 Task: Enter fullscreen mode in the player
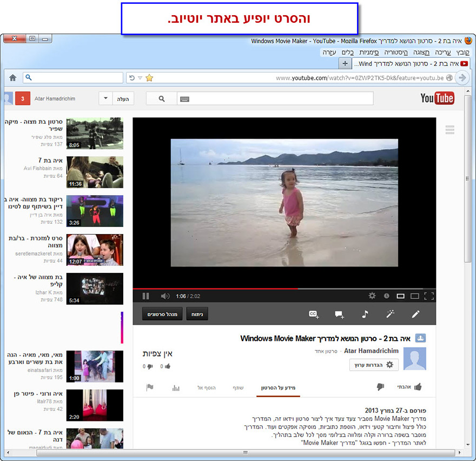429,296
